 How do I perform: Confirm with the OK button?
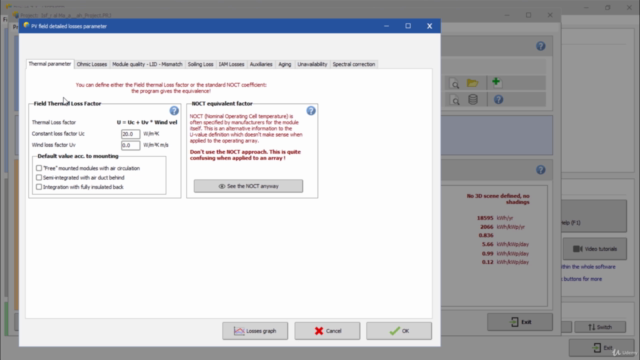399,331
